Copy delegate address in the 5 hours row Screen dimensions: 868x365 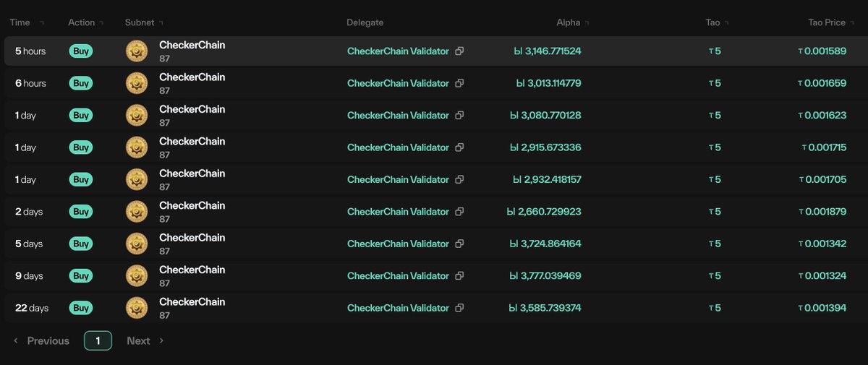[x=459, y=51]
